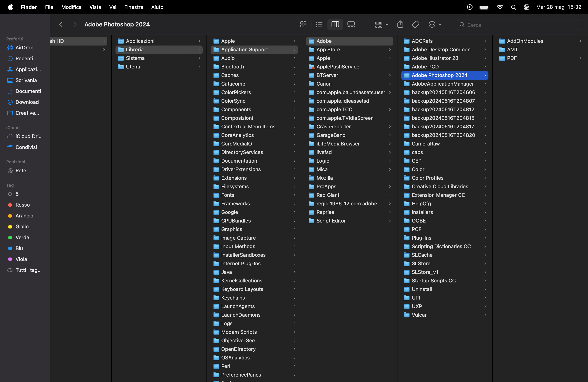Select the Keychains folder
The height and width of the screenshot is (382, 588).
[254, 298]
